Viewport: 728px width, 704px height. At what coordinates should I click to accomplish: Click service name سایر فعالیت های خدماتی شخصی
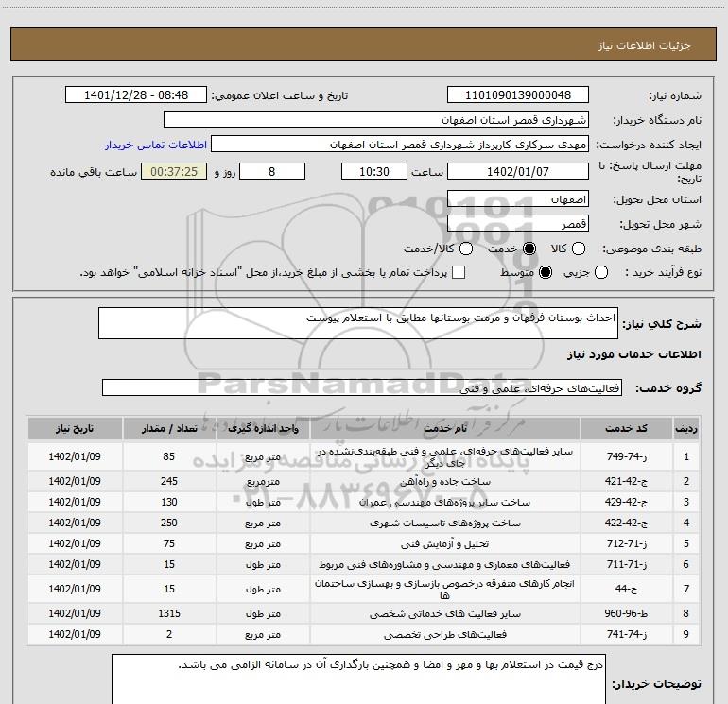click(444, 613)
